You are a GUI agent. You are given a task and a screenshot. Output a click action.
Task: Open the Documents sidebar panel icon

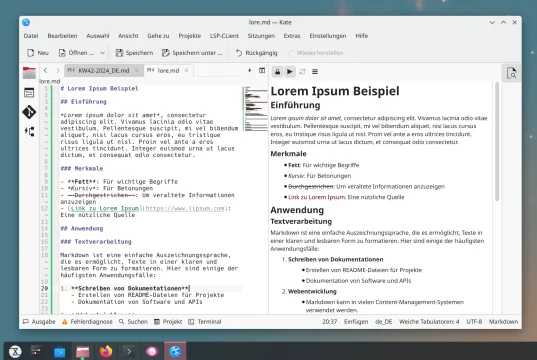point(29,92)
